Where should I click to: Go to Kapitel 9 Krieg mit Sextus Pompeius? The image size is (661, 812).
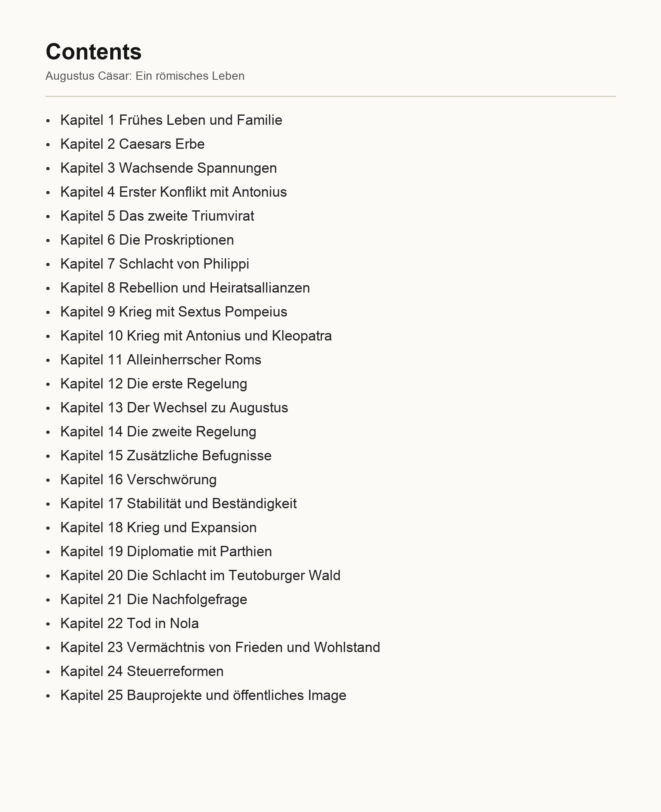point(174,312)
